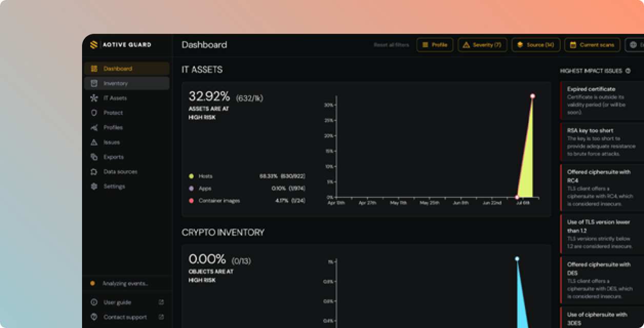The height and width of the screenshot is (328, 644).
Task: Click the orange Analyzing events status dot
Action: [x=92, y=283]
